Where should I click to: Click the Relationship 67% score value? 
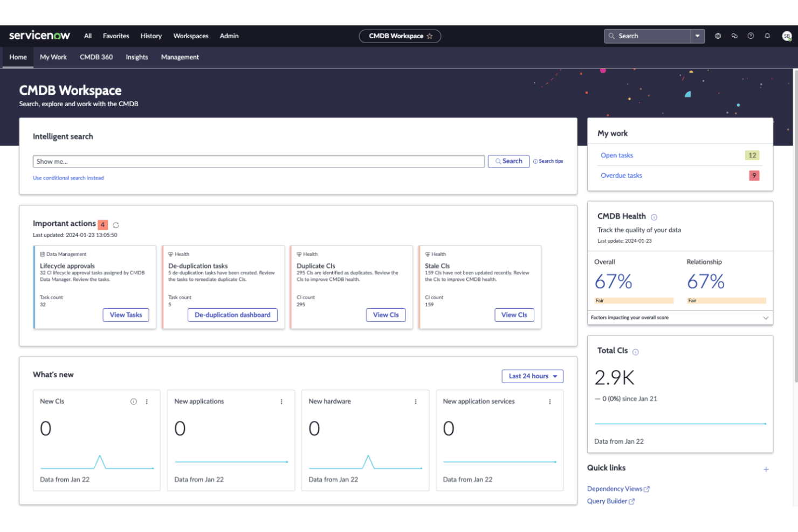coord(706,281)
